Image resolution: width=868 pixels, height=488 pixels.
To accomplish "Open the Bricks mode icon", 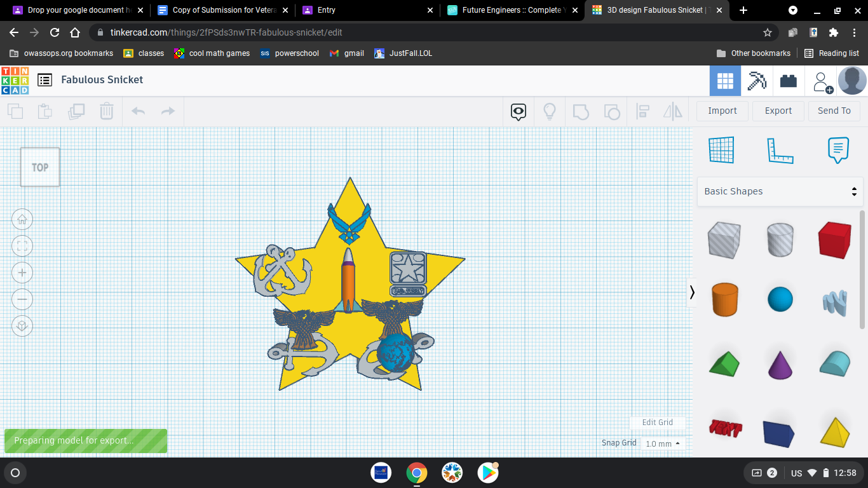I will tap(789, 81).
